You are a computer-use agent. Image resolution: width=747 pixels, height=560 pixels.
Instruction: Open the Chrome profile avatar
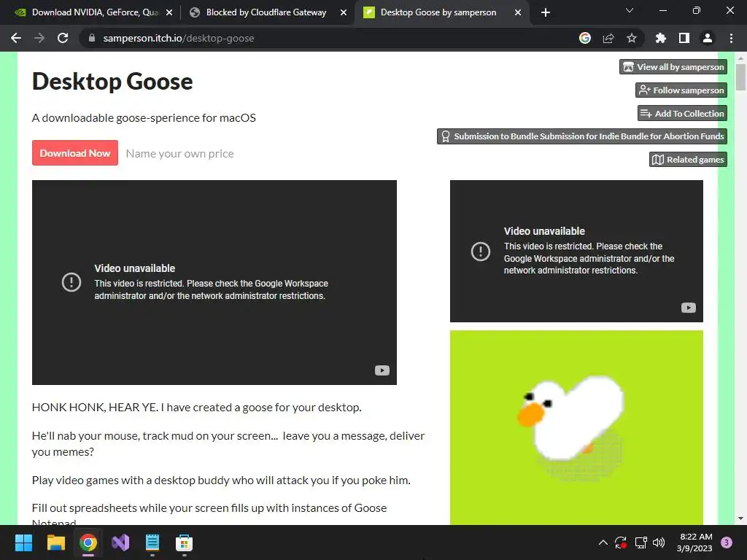click(708, 38)
